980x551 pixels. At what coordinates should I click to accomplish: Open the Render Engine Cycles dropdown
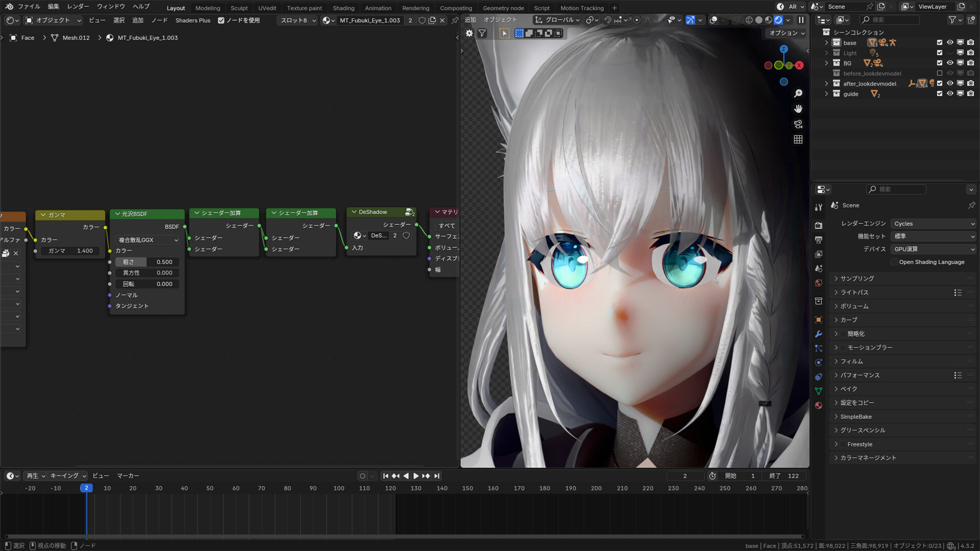pos(934,223)
